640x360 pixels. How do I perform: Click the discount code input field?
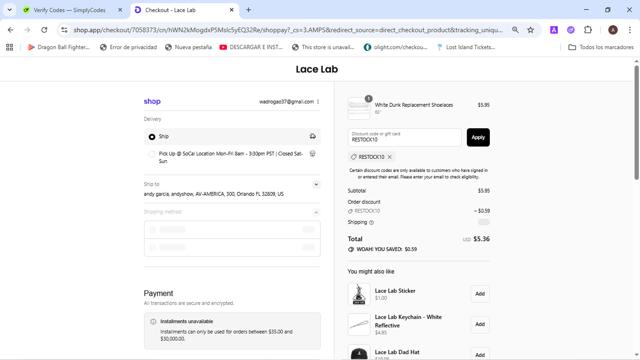click(x=404, y=138)
